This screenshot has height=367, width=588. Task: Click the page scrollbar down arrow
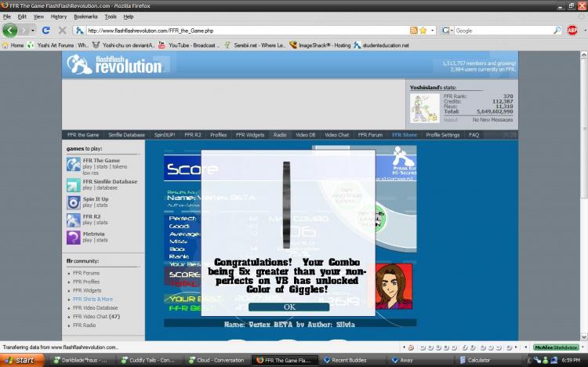(x=584, y=336)
